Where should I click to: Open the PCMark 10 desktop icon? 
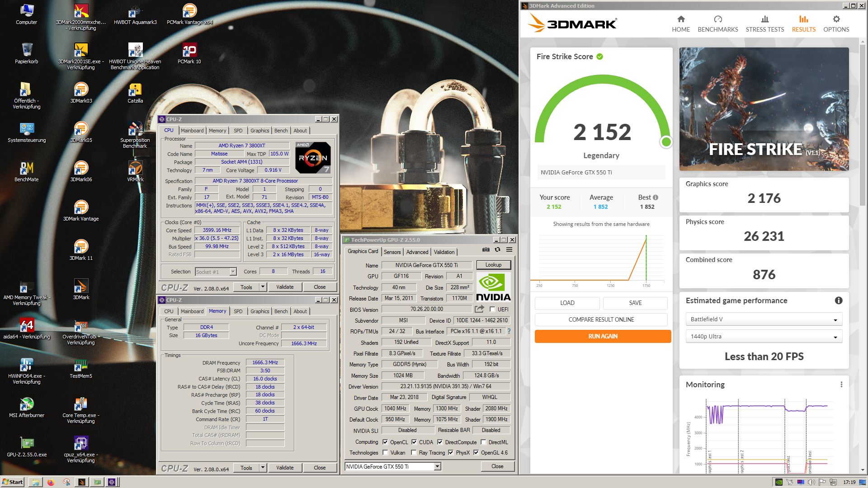189,53
